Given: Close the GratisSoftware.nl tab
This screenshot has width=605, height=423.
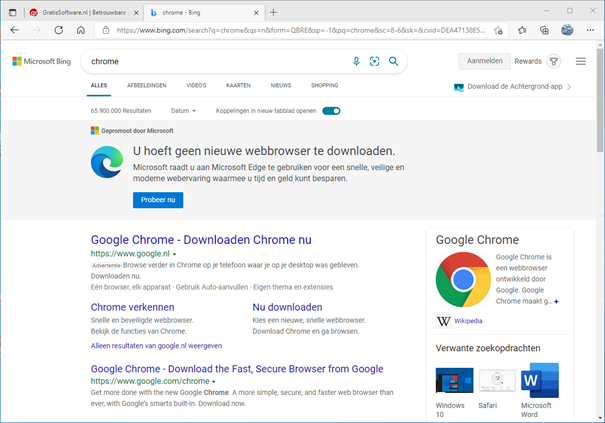Looking at the screenshot, I should click(136, 13).
